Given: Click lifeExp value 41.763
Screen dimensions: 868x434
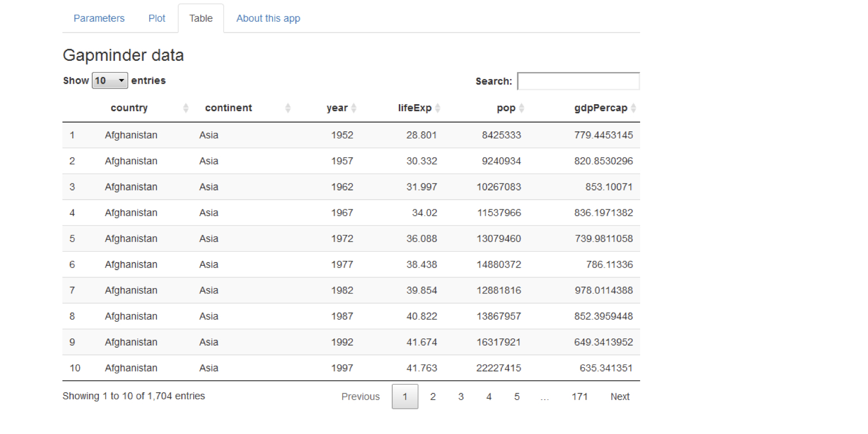Looking at the screenshot, I should click(x=422, y=368).
